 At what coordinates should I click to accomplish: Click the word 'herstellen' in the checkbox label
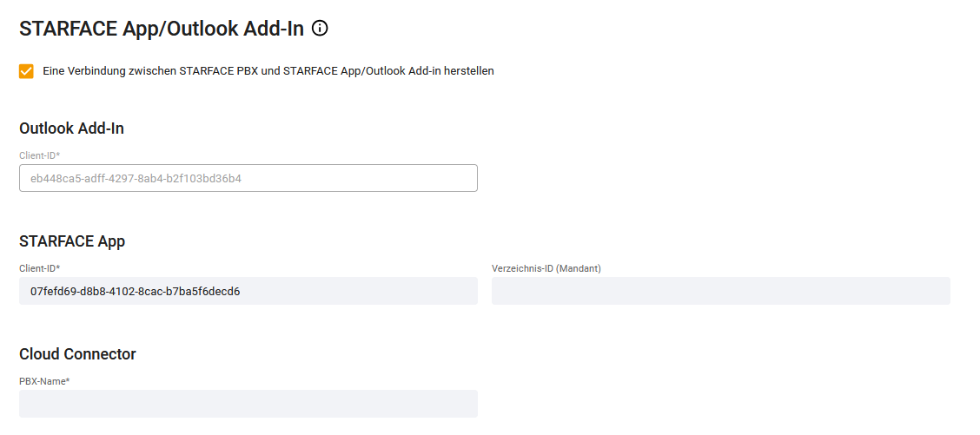click(469, 71)
